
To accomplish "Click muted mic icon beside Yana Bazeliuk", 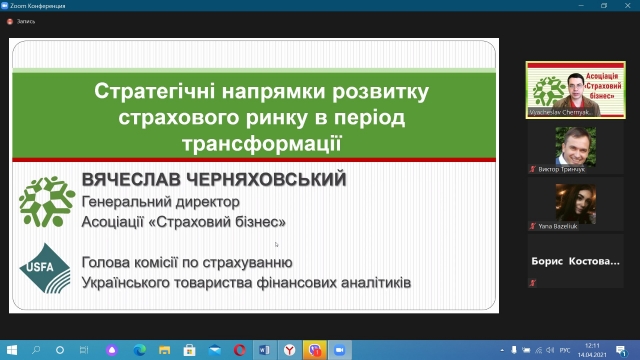I will tap(532, 226).
